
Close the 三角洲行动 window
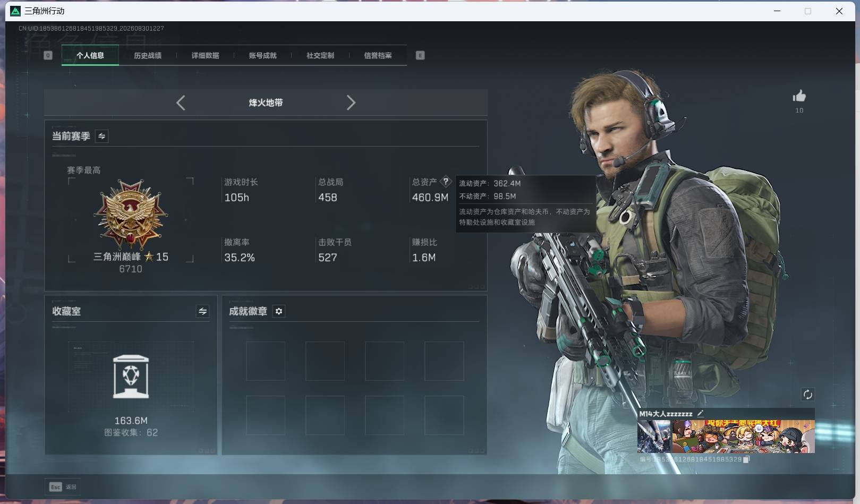pos(839,11)
